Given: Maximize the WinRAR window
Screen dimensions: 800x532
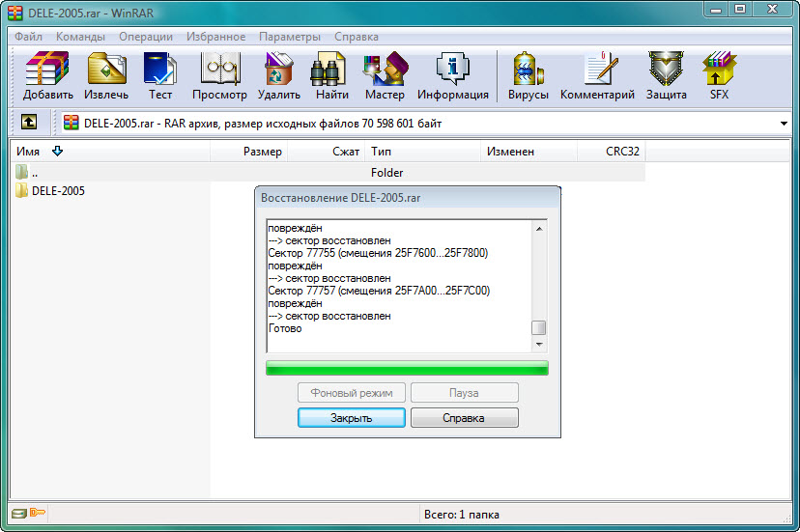Looking at the screenshot, I should pos(740,10).
